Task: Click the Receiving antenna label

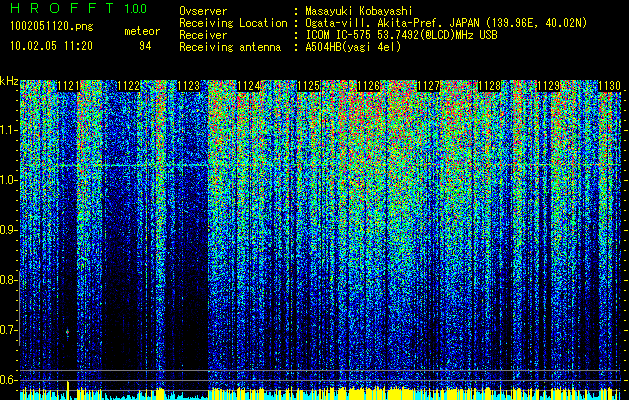Action: click(x=230, y=47)
